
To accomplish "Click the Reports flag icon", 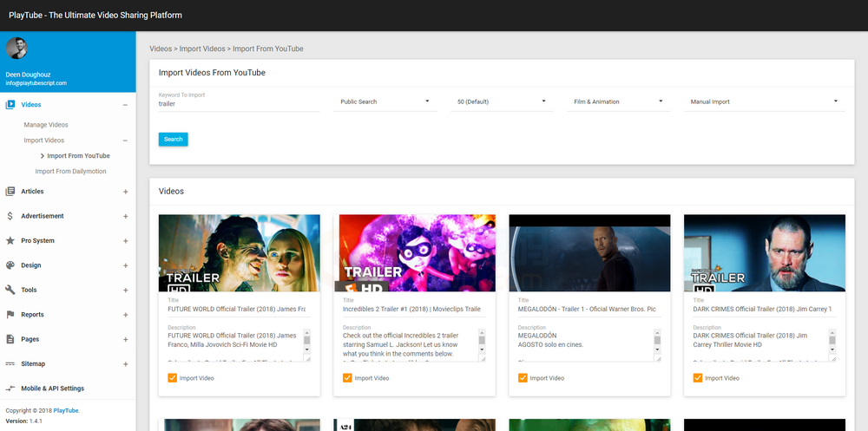I will point(10,314).
